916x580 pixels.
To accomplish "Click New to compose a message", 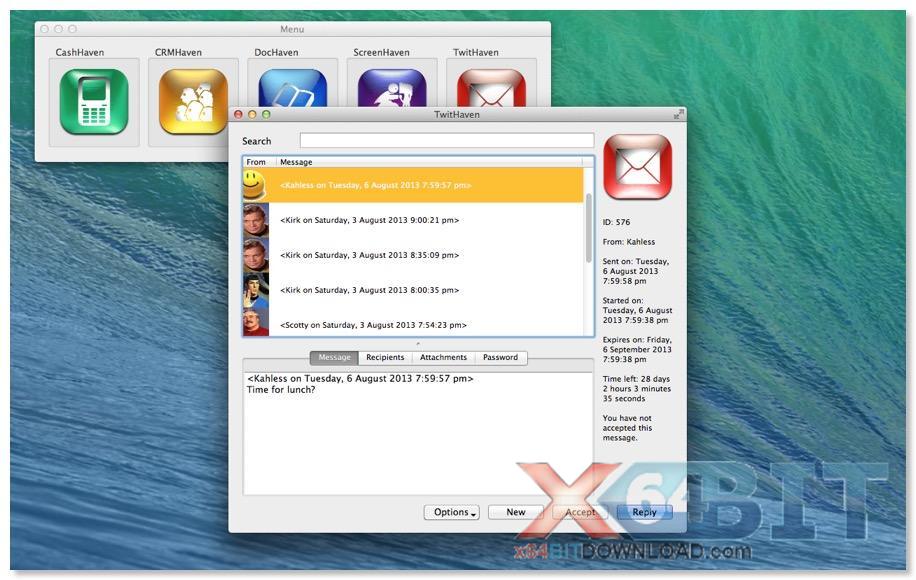I will click(515, 512).
